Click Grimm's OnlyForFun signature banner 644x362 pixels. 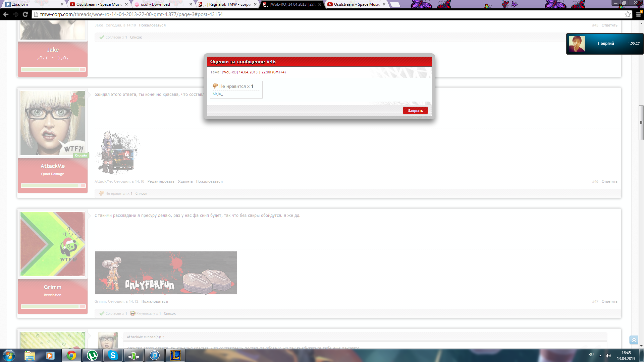pos(166,273)
